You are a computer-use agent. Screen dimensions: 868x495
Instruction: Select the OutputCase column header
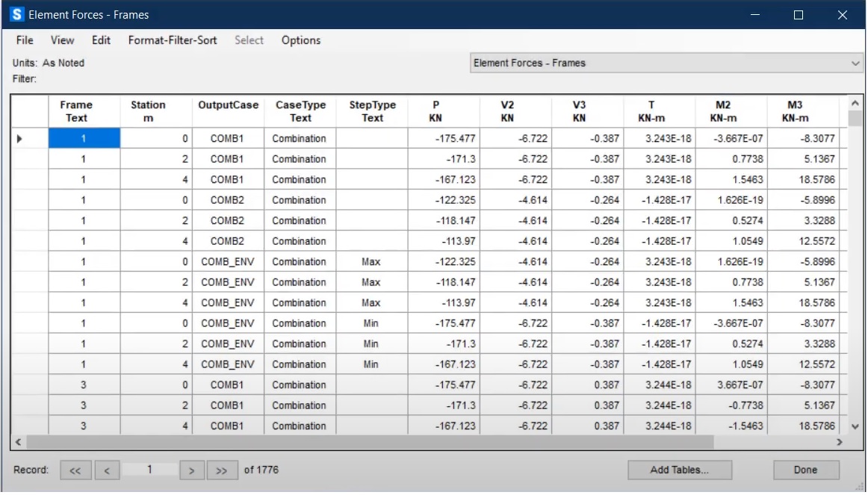227,111
